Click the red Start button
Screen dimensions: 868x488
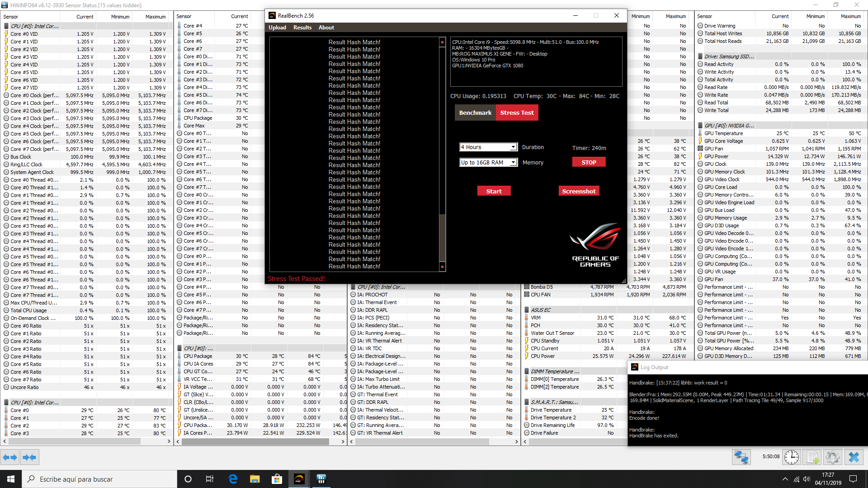click(494, 191)
